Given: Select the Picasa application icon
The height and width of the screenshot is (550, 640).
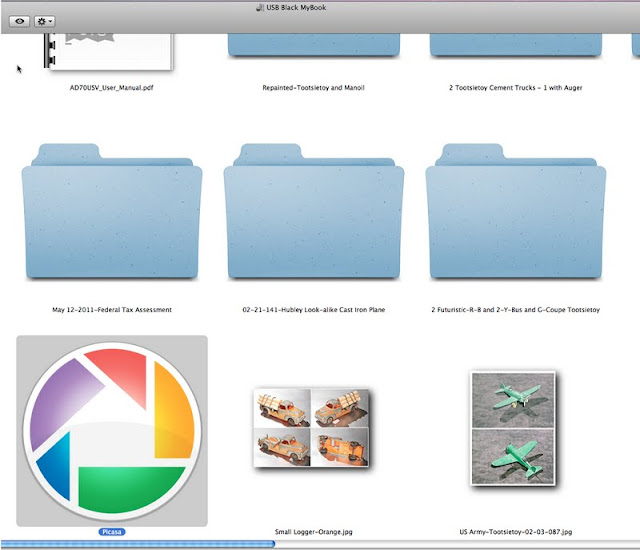Looking at the screenshot, I should [112, 431].
